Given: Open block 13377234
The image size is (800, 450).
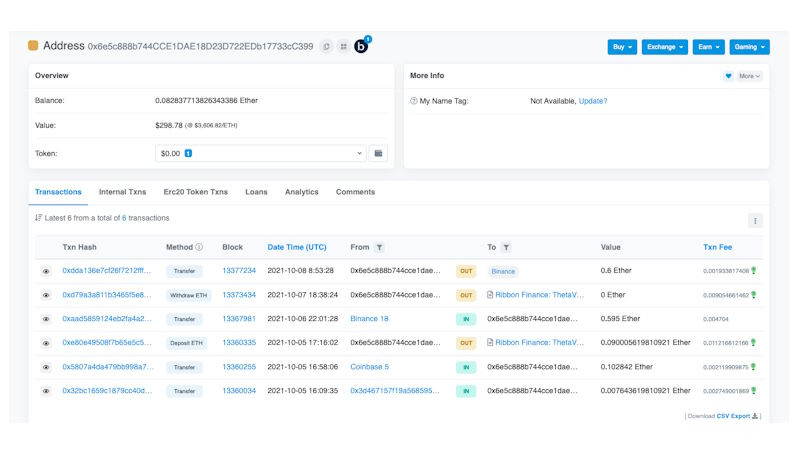Looking at the screenshot, I should point(239,271).
